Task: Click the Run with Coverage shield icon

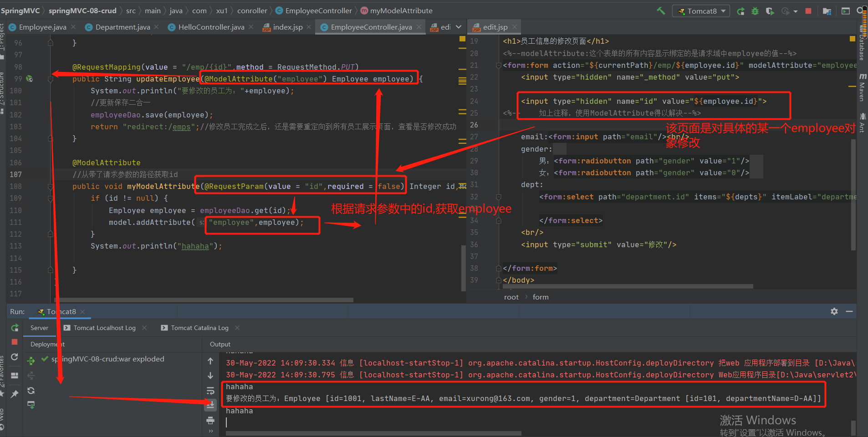Action: point(770,11)
